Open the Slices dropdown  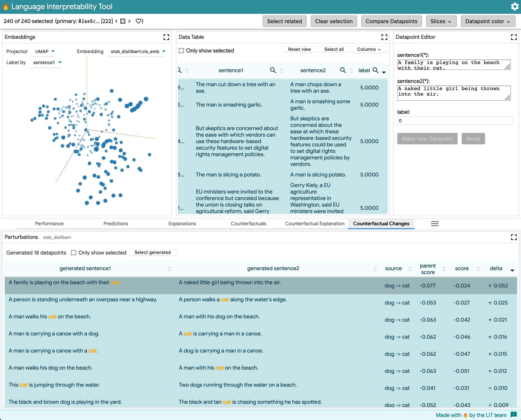coord(441,21)
